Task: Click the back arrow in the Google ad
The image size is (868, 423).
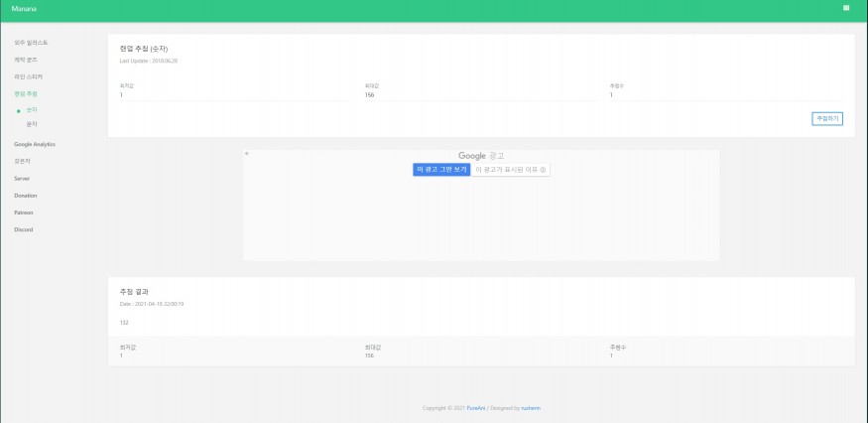Action: pyautogui.click(x=247, y=154)
